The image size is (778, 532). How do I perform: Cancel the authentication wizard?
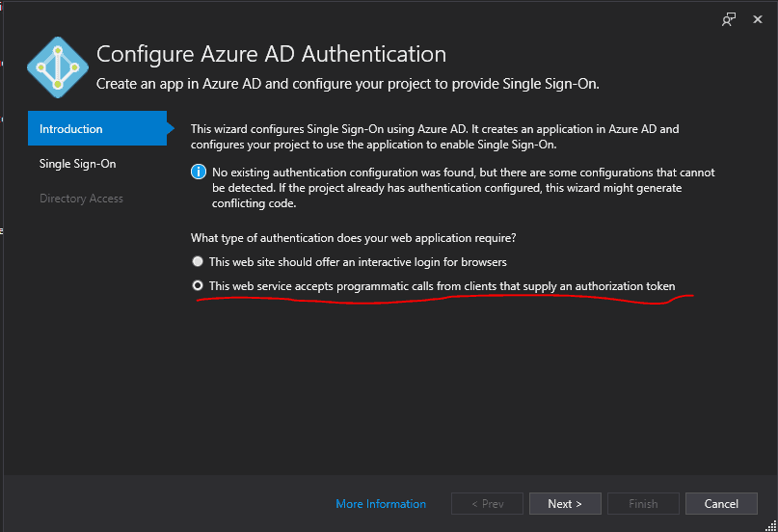pos(721,504)
